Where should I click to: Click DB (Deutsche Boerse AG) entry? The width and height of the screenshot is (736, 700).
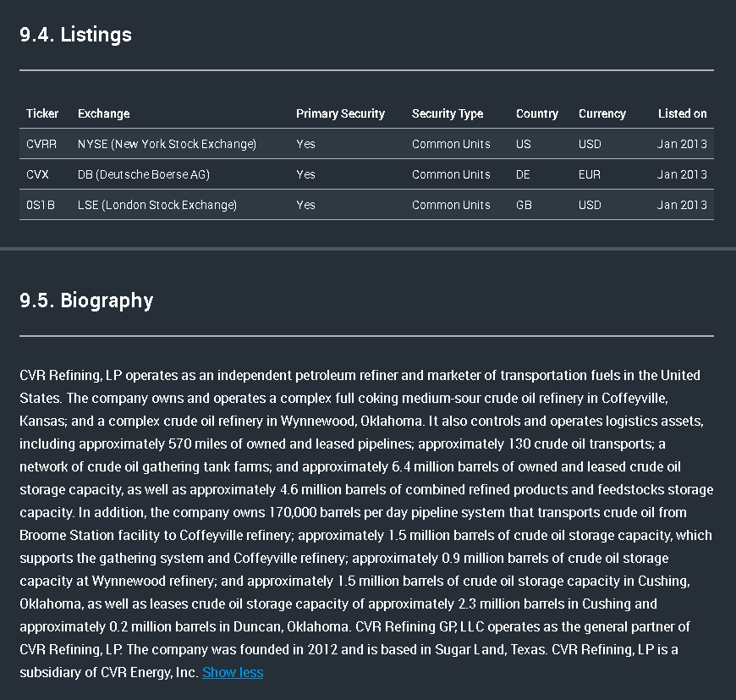(143, 174)
